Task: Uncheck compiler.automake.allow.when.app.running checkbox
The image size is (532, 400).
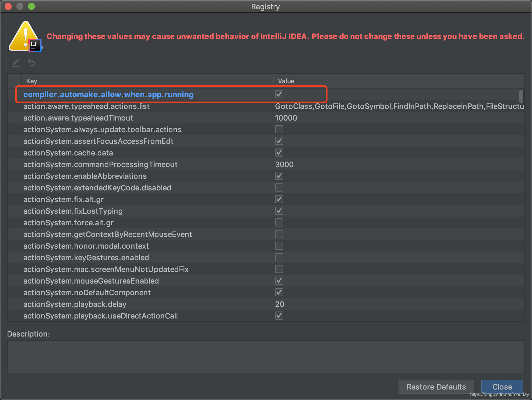Action: pos(279,94)
